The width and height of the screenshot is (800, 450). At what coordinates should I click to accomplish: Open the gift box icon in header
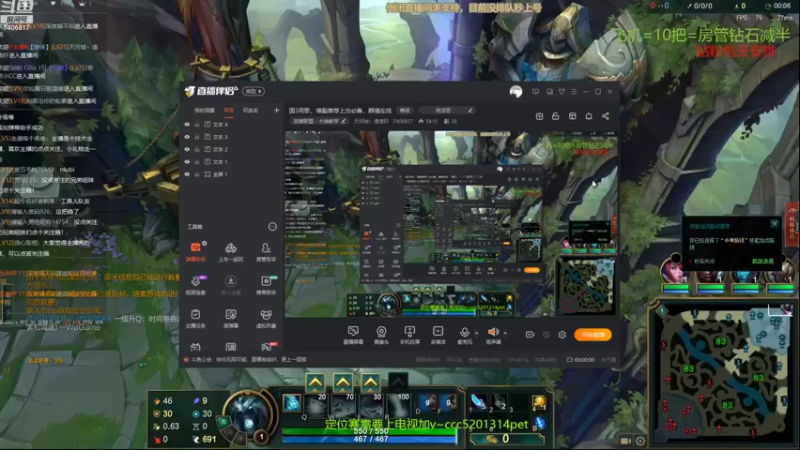[539, 116]
